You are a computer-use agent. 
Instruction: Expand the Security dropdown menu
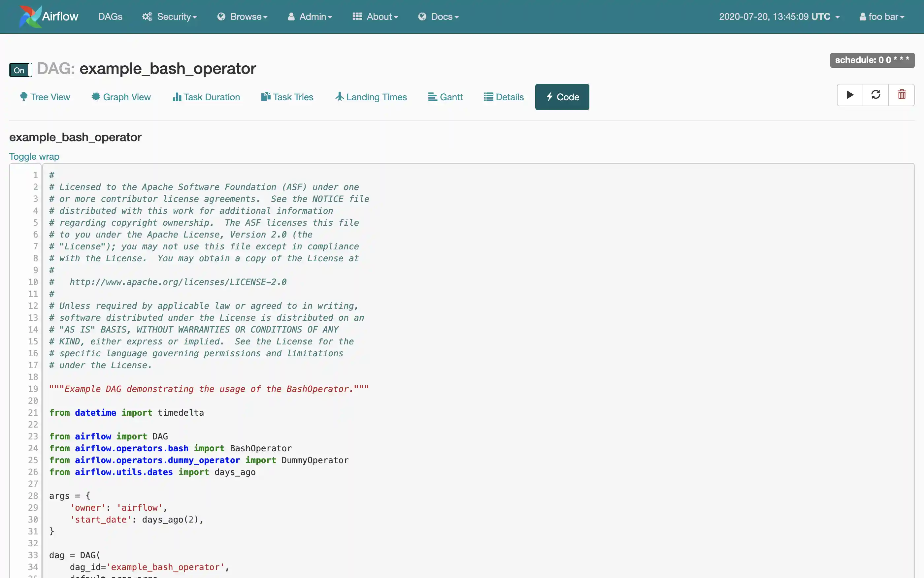click(170, 16)
